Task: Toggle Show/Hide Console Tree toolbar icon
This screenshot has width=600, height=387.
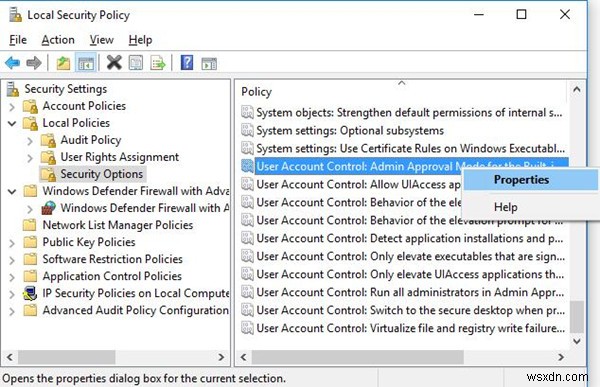Action: (86, 63)
